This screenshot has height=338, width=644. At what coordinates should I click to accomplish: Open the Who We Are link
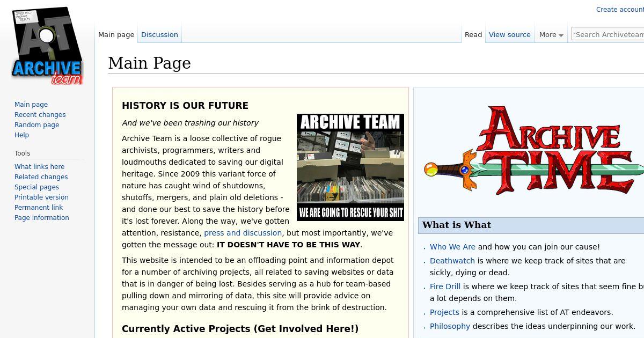click(x=452, y=247)
